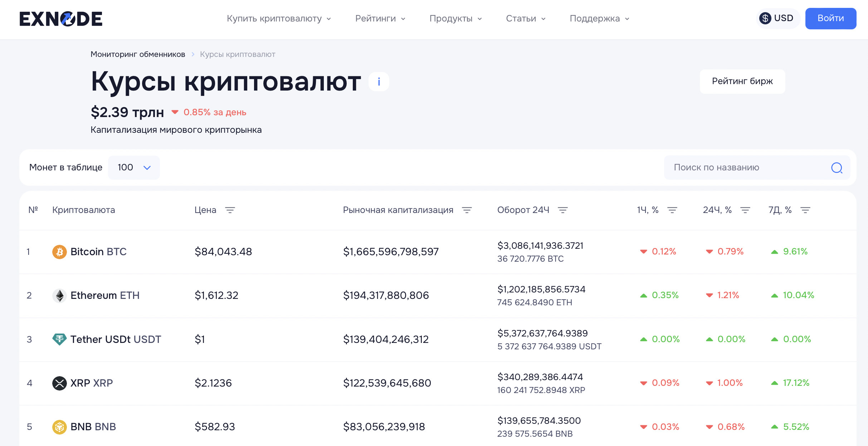The height and width of the screenshot is (446, 868).
Task: Sort by 1H percent change
Action: 672,210
